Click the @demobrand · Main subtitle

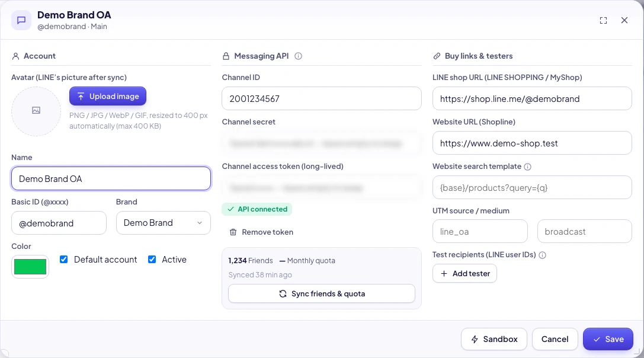72,27
